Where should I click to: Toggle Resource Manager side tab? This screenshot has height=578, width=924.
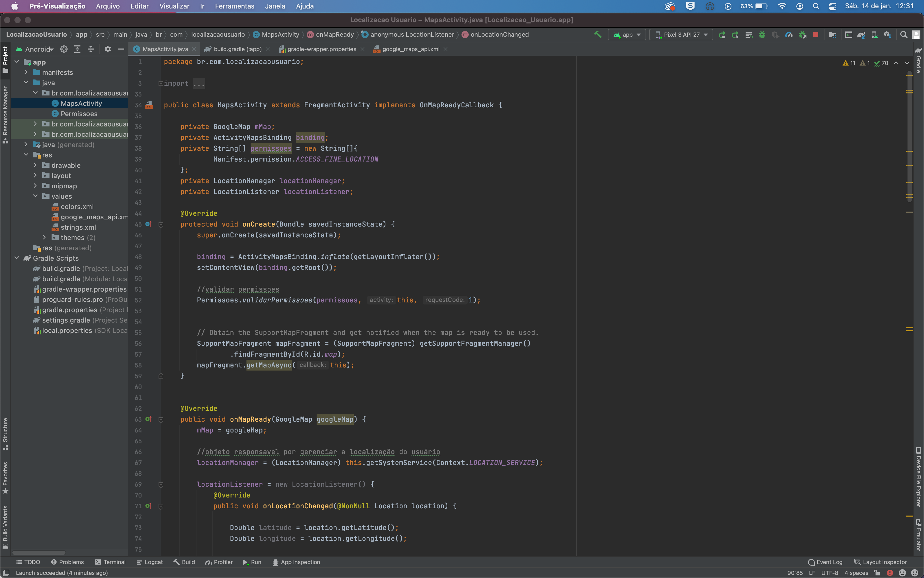(5, 115)
